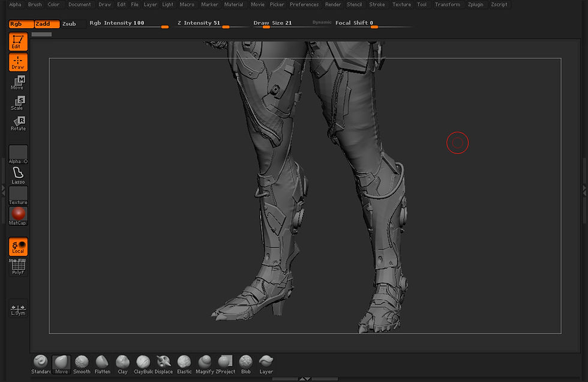Select the Displace brush
Image resolution: width=588 pixels, height=382 pixels.
163,362
